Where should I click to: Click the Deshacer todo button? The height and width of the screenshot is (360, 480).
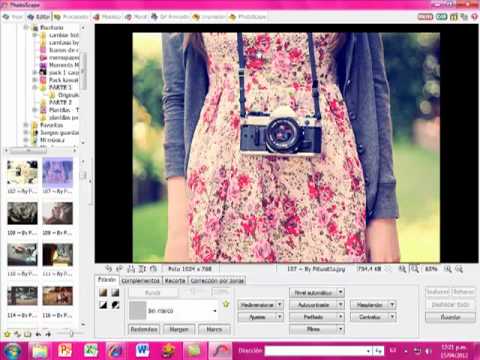tap(450, 305)
